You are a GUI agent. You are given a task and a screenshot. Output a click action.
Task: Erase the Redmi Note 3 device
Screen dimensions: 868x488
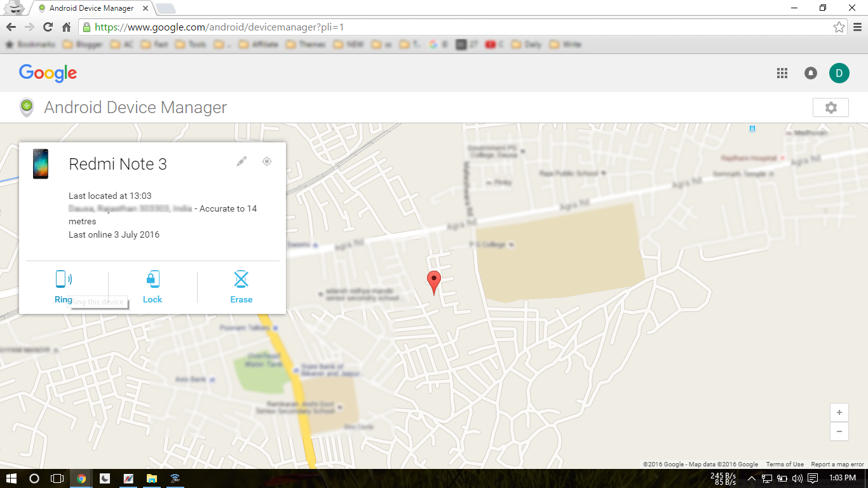[x=241, y=287]
